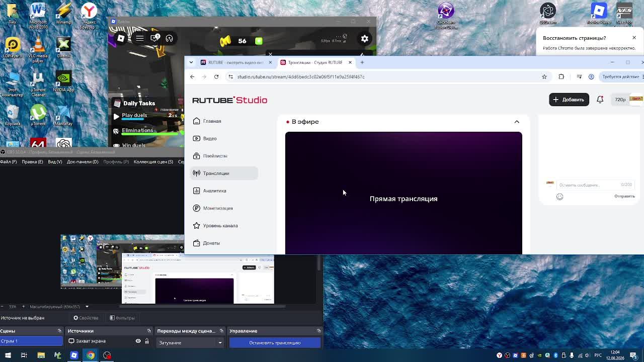Open Chrome media controls icon
This screenshot has height=362, width=644.
579,76
